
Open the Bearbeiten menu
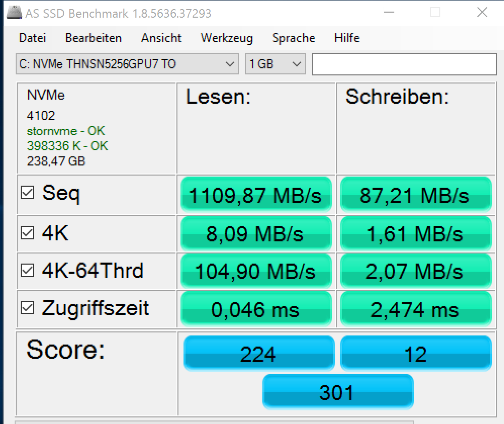pyautogui.click(x=94, y=38)
